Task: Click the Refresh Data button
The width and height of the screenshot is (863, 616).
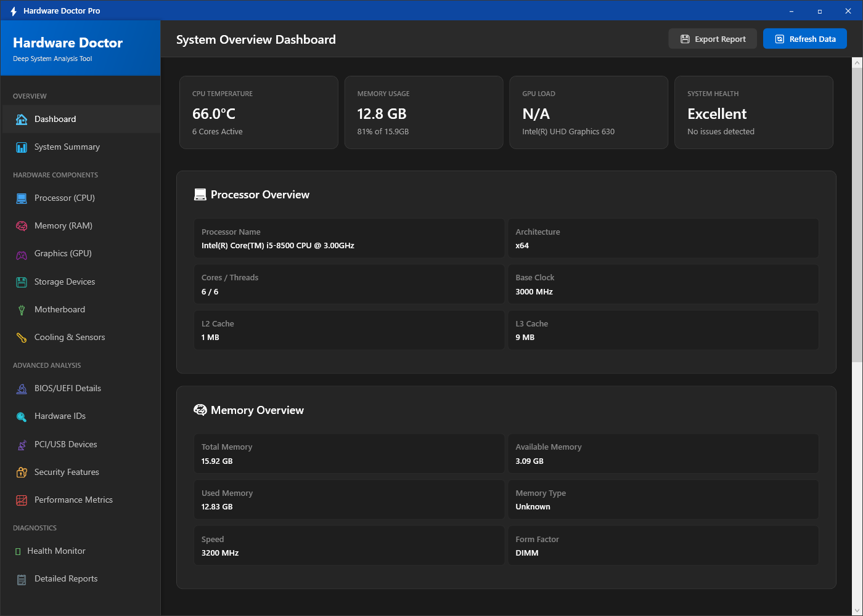Action: [x=805, y=39]
